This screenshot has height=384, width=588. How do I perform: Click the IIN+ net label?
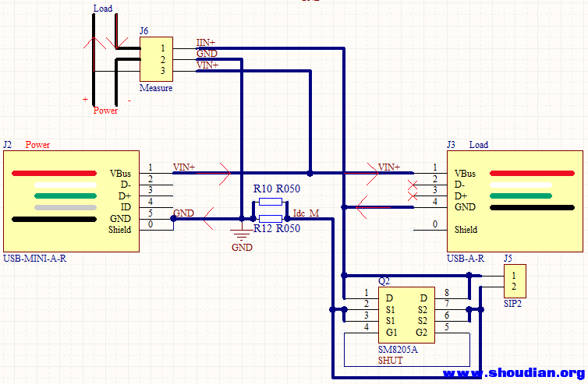(x=206, y=43)
